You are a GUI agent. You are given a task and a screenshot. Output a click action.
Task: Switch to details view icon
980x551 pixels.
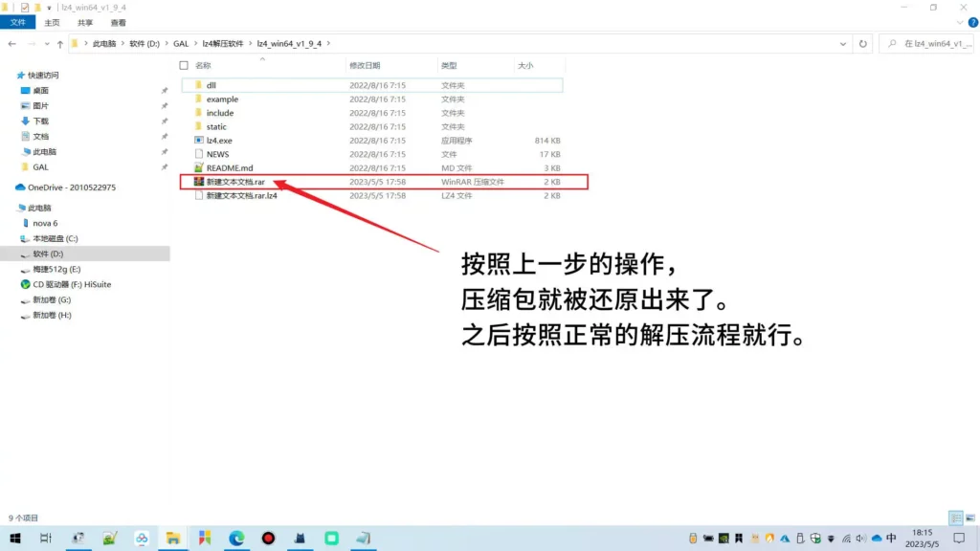pos(956,518)
